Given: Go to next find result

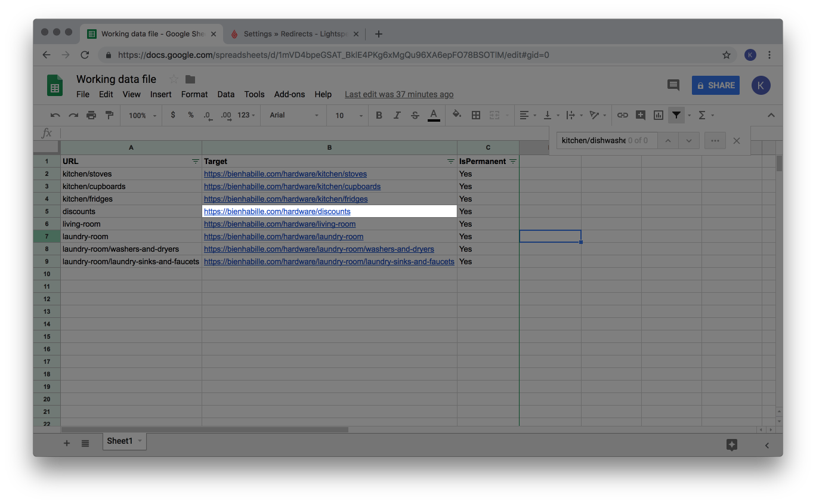Looking at the screenshot, I should pos(688,141).
